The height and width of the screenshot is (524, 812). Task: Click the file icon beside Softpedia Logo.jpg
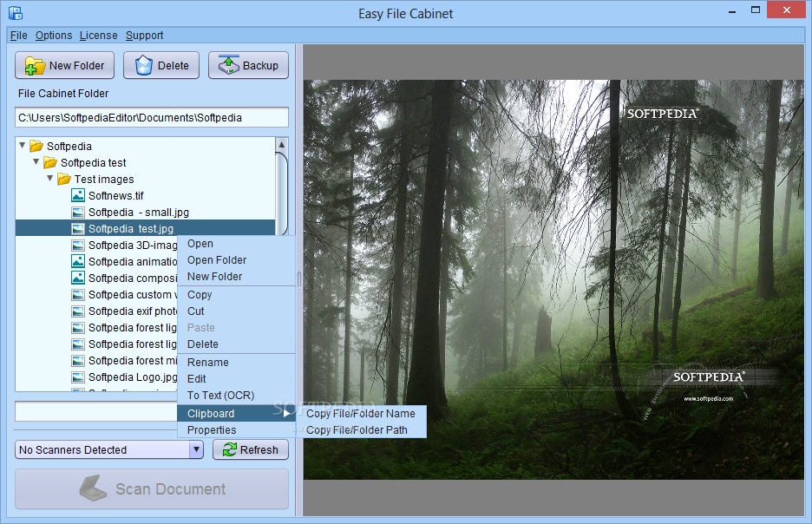78,377
